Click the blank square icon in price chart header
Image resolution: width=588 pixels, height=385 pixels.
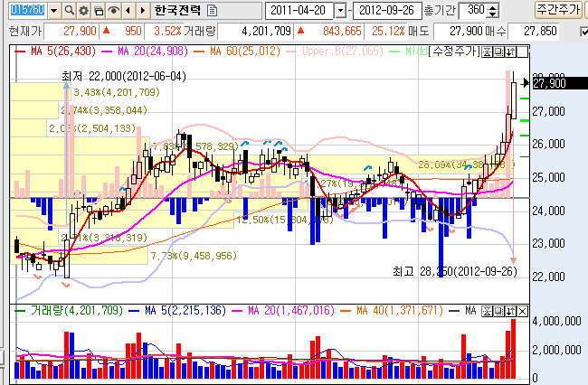[x=522, y=52]
